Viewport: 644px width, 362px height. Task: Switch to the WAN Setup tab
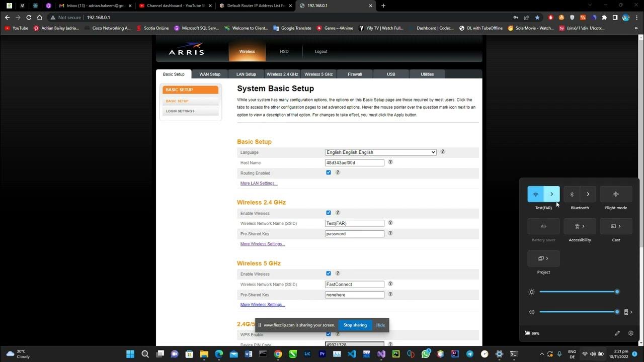tap(210, 74)
